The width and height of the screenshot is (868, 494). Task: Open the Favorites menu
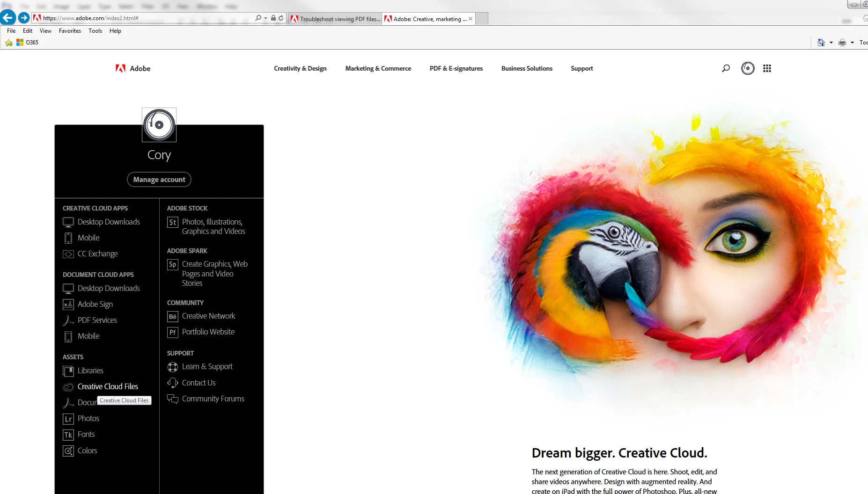[70, 31]
